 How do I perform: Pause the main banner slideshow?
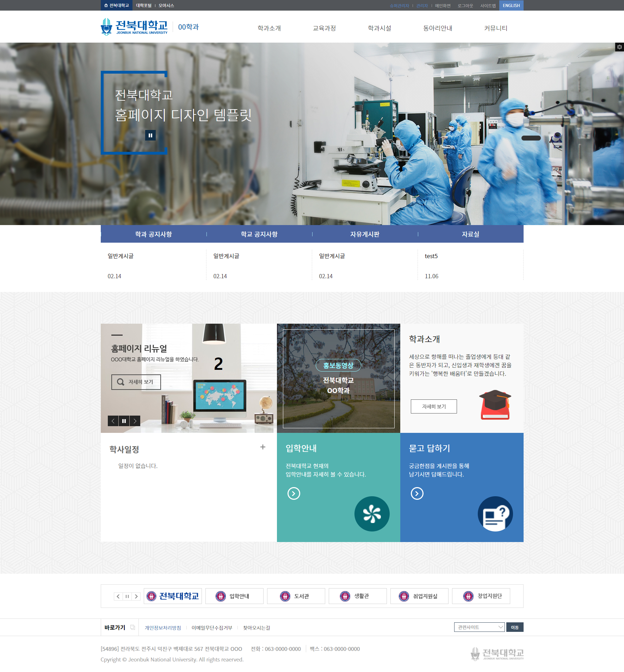pyautogui.click(x=150, y=135)
